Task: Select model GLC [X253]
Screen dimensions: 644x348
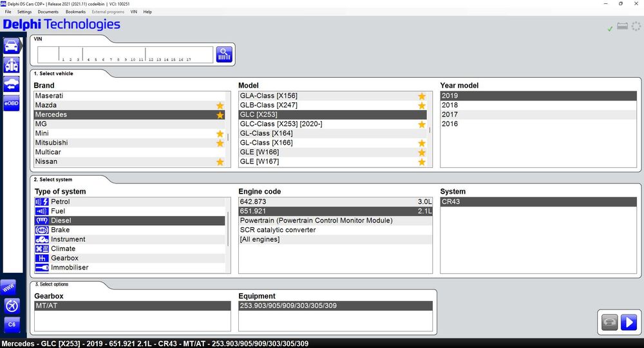Action: click(333, 114)
